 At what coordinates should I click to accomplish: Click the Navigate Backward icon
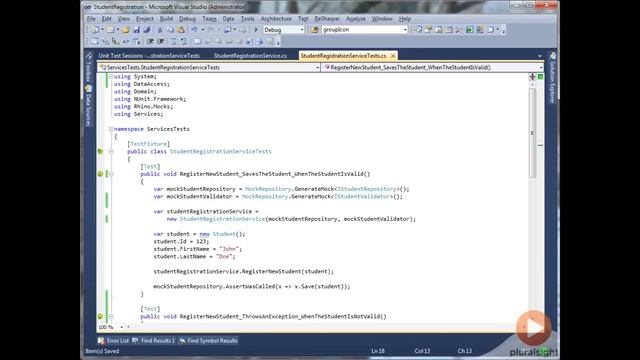point(228,30)
